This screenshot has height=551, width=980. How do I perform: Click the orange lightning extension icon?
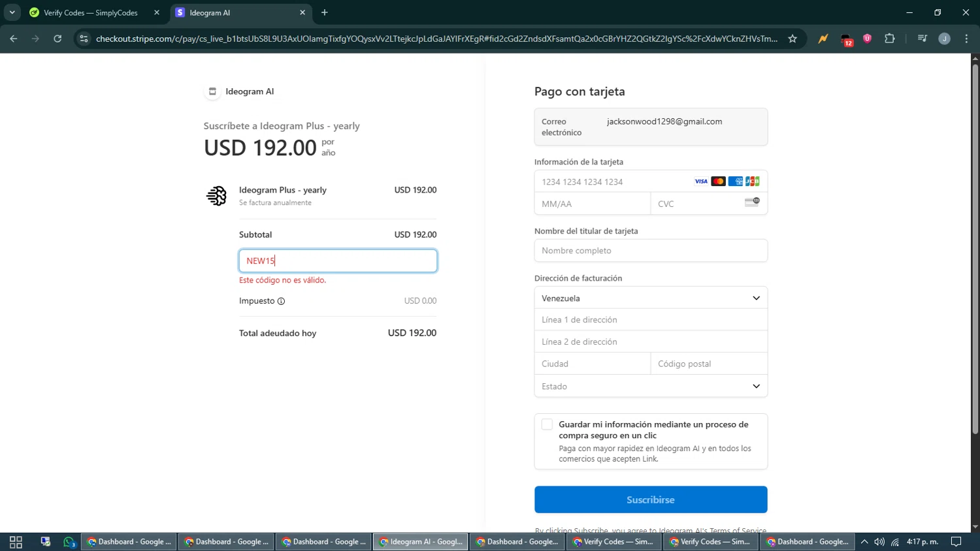point(823,39)
